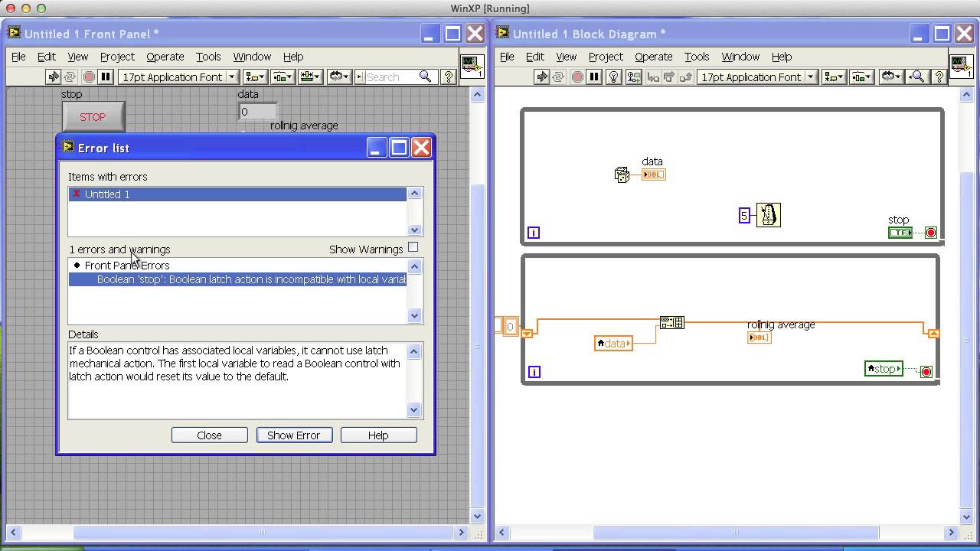The width and height of the screenshot is (980, 551).
Task: Click the Show Error button
Action: click(x=294, y=435)
